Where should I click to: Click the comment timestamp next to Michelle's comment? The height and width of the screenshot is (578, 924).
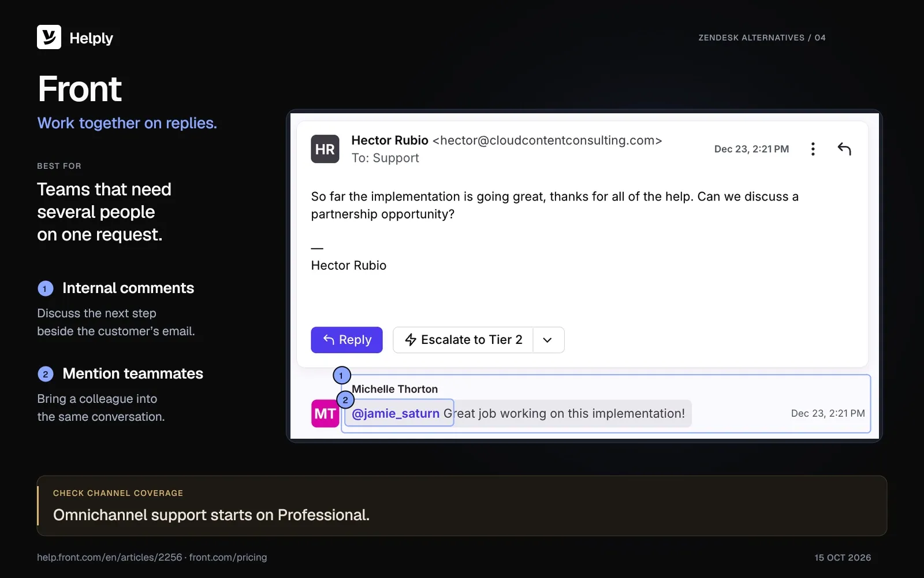pos(828,413)
